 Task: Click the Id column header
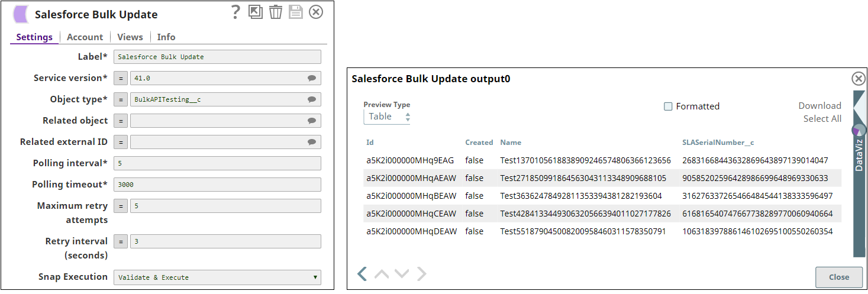(370, 143)
